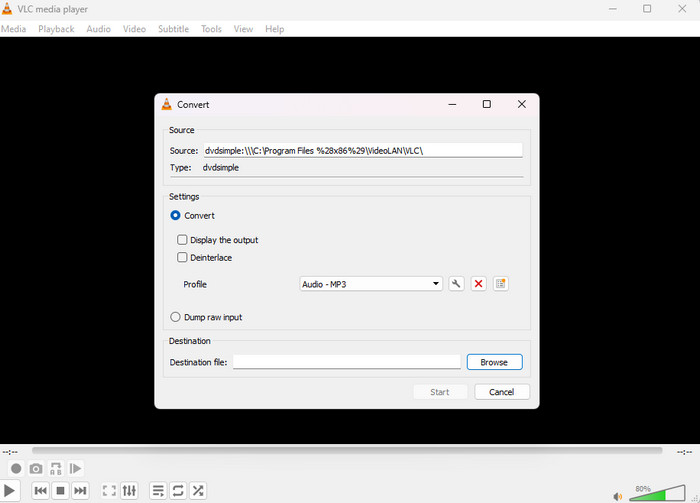Enable Display the output checkbox
This screenshot has width=700, height=503.
click(x=182, y=240)
